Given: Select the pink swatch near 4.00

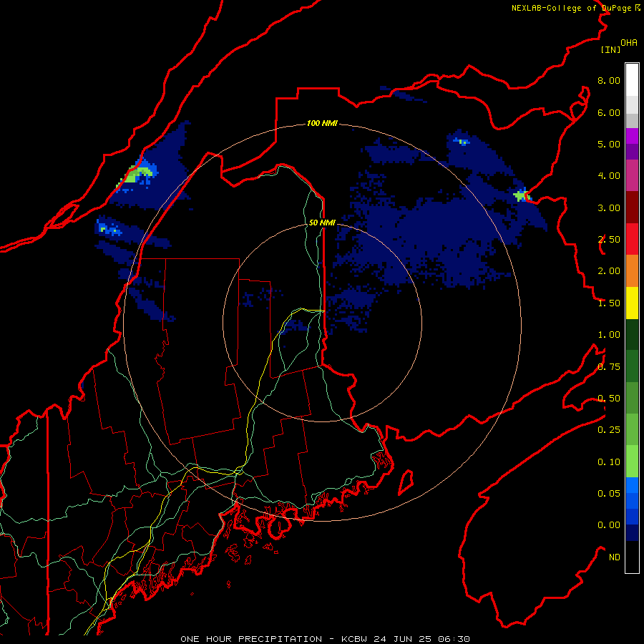Looking at the screenshot, I should (632, 175).
